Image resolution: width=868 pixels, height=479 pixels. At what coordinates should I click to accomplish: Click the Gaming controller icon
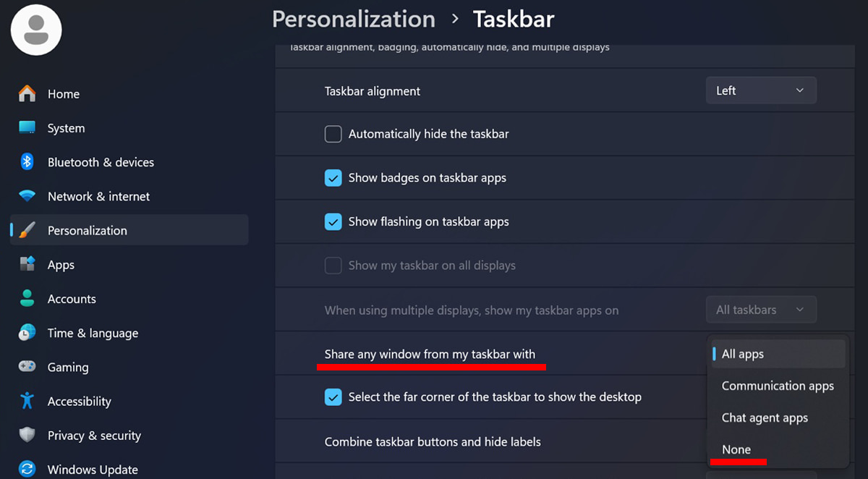(27, 367)
